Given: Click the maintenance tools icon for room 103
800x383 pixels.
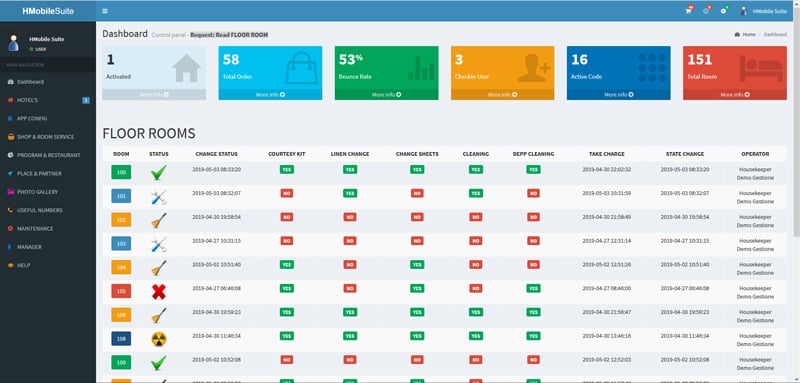Looking at the screenshot, I should 159,244.
